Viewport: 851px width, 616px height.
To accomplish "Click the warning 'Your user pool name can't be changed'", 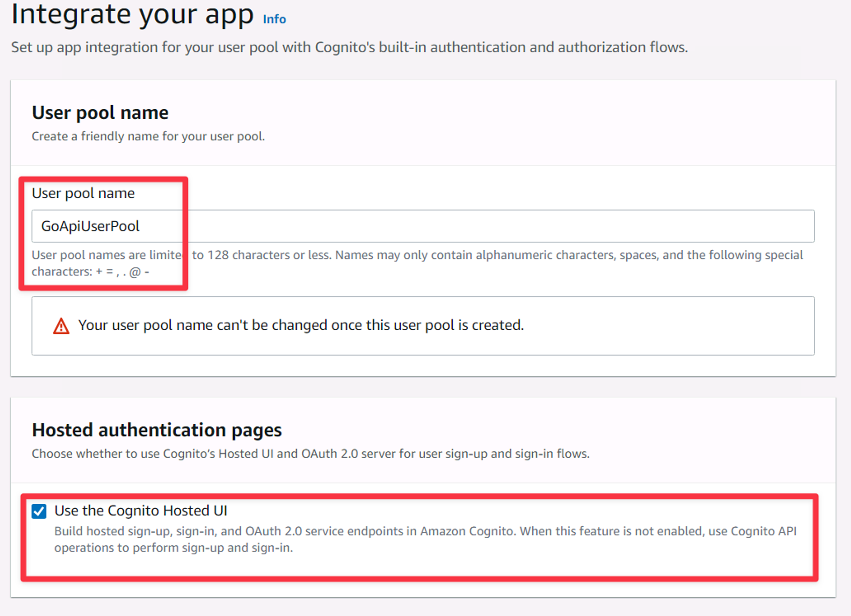I will (x=301, y=325).
